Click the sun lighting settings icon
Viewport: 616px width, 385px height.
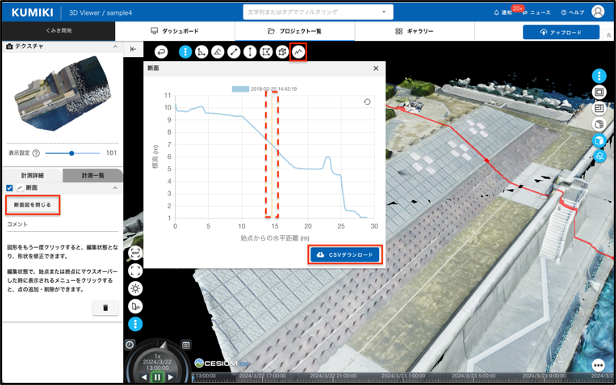click(136, 289)
